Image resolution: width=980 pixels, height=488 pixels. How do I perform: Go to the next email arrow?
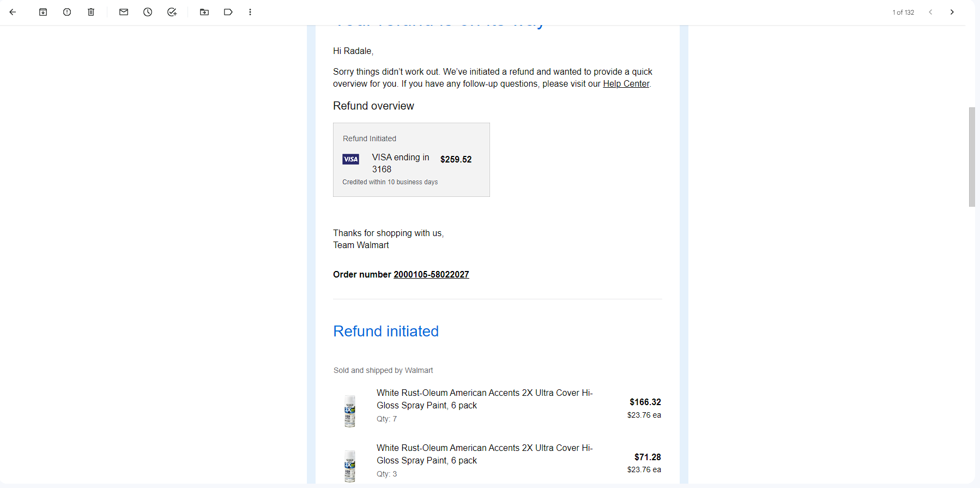(952, 12)
